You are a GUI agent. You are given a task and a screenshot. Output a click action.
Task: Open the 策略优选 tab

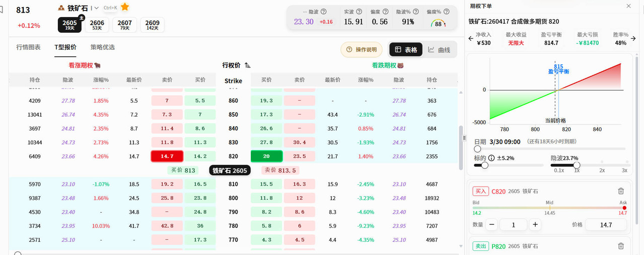click(x=103, y=47)
